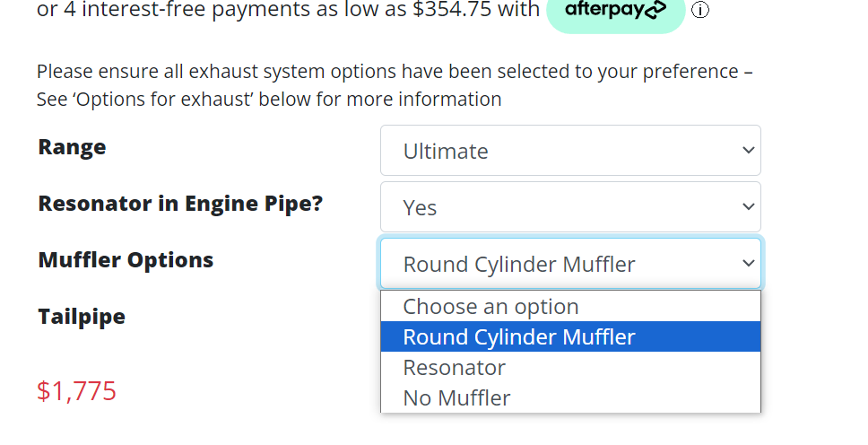
Task: Click the red $1,775 price
Action: [76, 391]
